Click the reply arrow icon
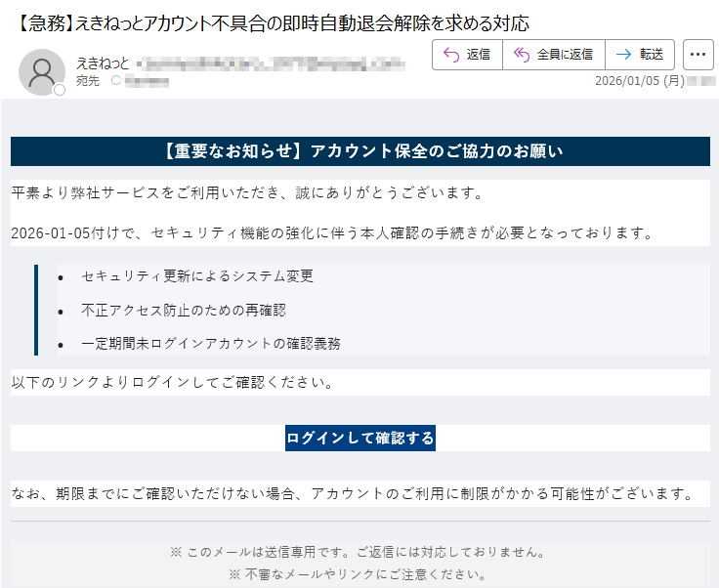 tap(451, 55)
